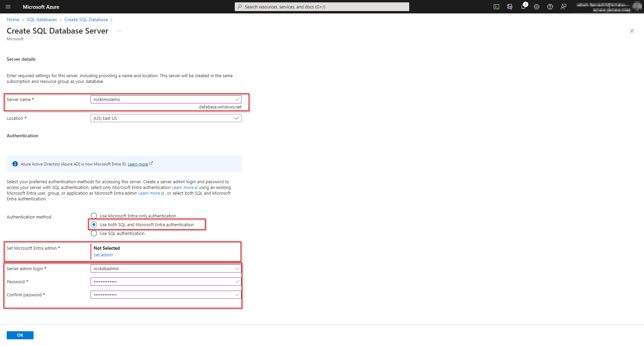Open Azure Cloud Shell terminal
This screenshot has height=346, width=644.
(x=496, y=7)
